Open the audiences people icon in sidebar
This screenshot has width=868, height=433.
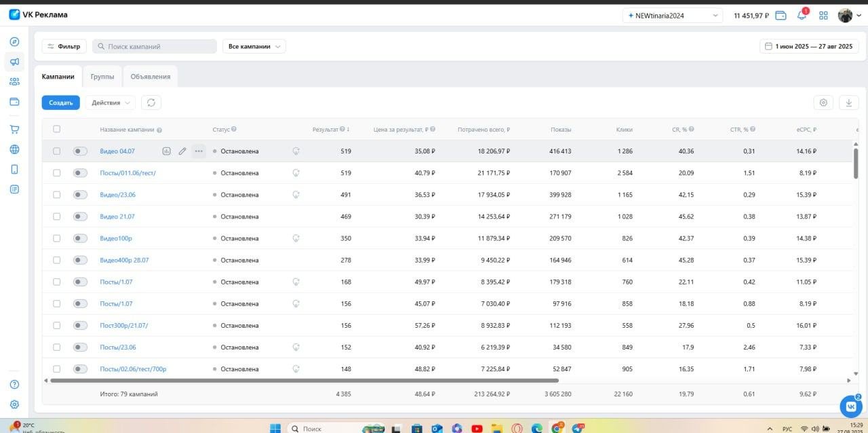pos(14,81)
